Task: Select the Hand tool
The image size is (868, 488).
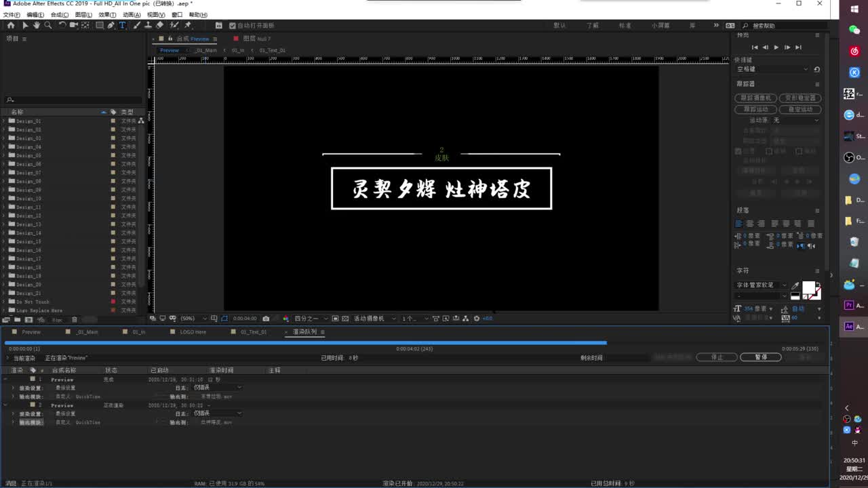Action: tap(36, 25)
